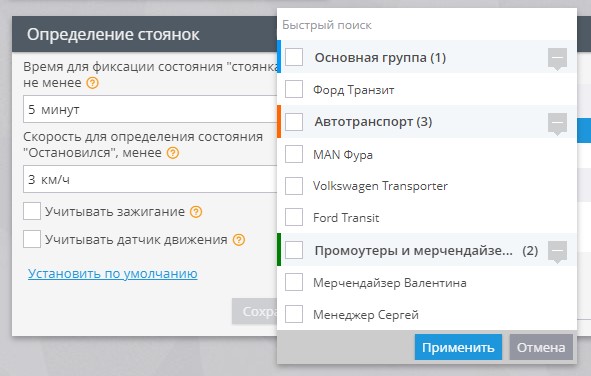Screen dimensions: 591x376
Task: Collapse the 'Автотранспорт' group
Action: tap(557, 123)
